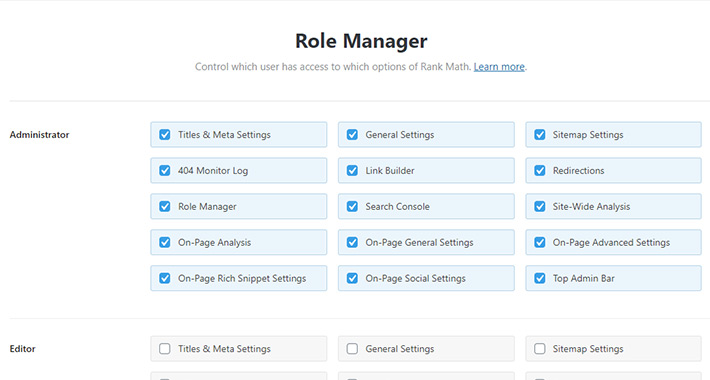Enable Editor Titles & Meta Settings
Screen dimensions: 710x380
[165, 349]
